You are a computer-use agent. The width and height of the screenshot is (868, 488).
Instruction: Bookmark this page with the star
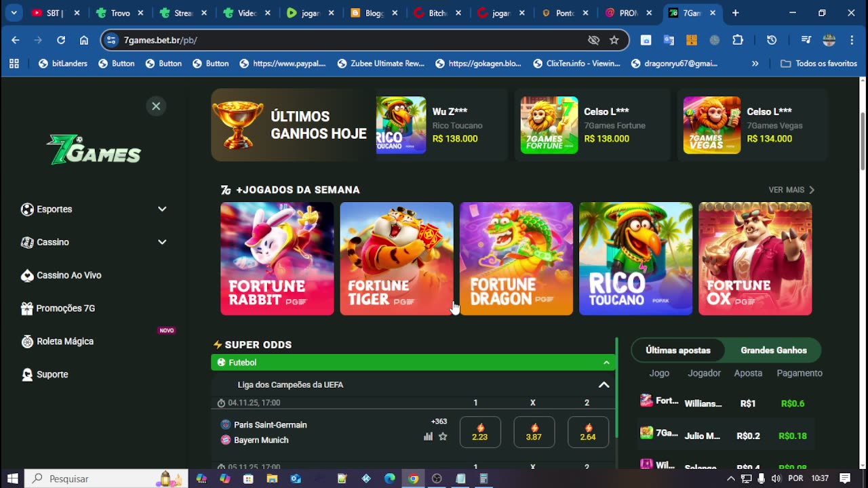614,40
